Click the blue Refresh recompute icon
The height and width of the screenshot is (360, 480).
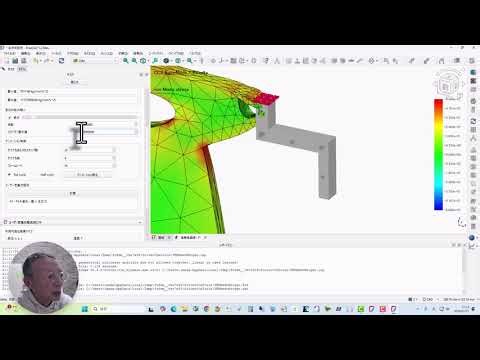tap(61, 61)
